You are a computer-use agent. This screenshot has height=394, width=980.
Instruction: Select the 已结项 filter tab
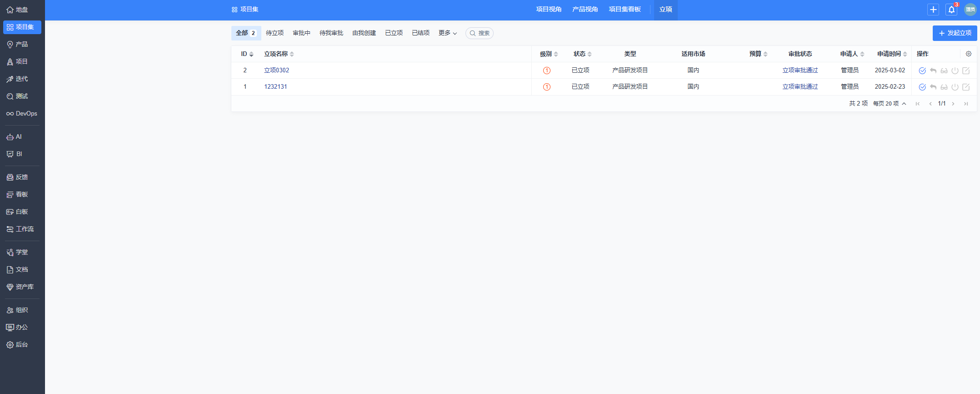420,33
